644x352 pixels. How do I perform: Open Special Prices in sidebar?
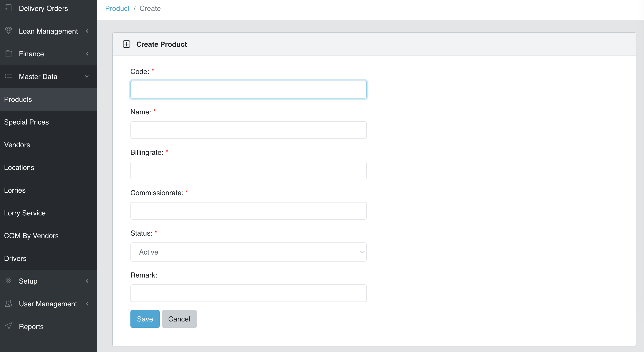pos(27,122)
